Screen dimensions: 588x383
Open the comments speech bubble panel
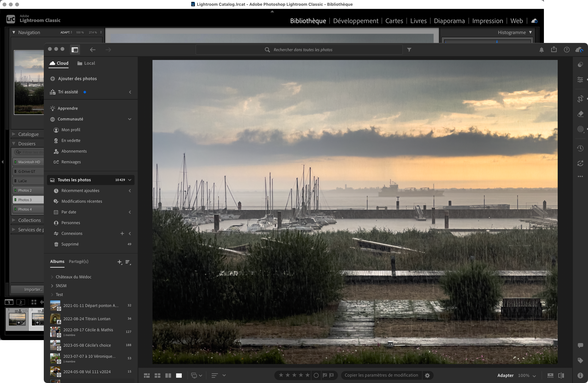(x=580, y=345)
